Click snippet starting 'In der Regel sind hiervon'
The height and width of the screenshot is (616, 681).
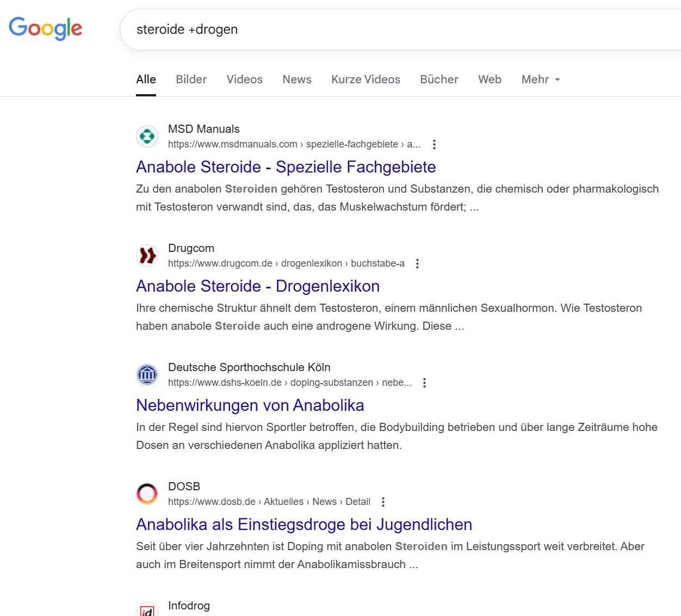(x=397, y=436)
